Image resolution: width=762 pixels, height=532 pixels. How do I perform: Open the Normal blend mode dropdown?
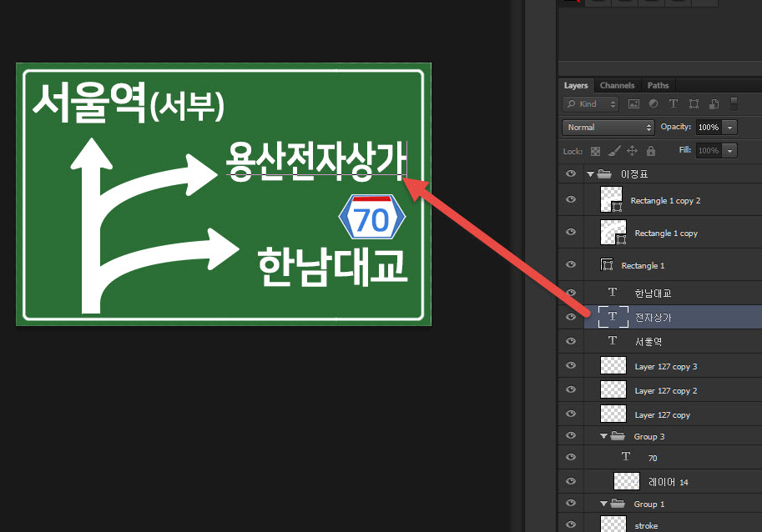608,128
